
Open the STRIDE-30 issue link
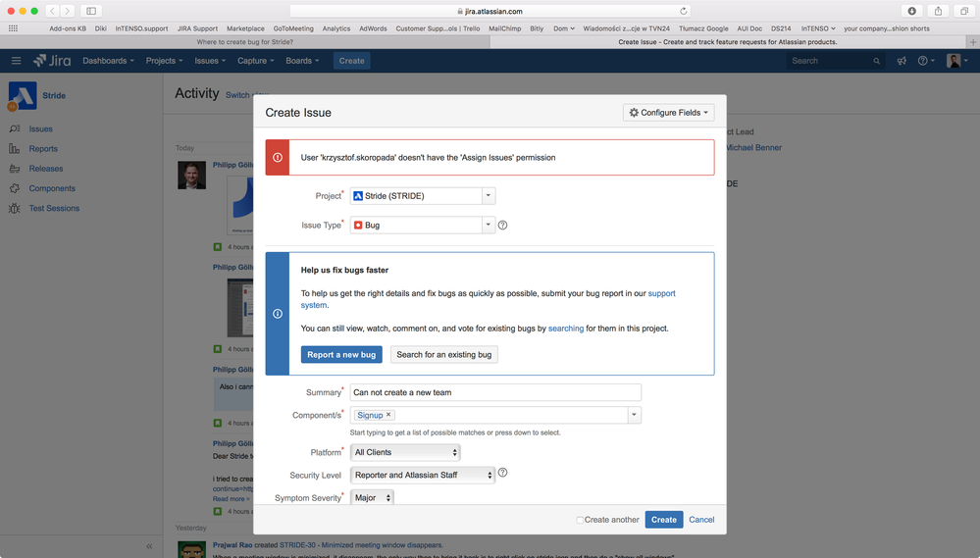click(361, 545)
